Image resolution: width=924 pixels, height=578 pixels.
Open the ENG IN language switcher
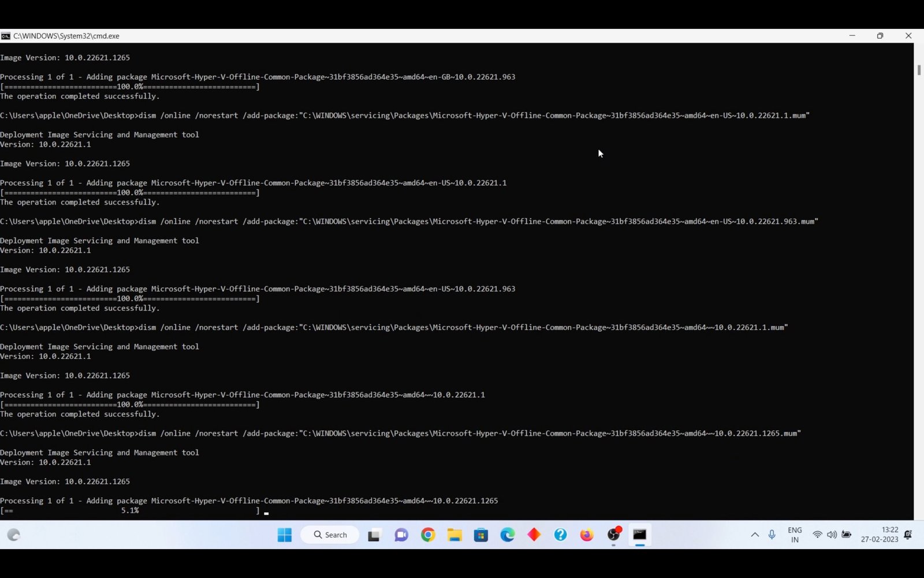coord(795,535)
